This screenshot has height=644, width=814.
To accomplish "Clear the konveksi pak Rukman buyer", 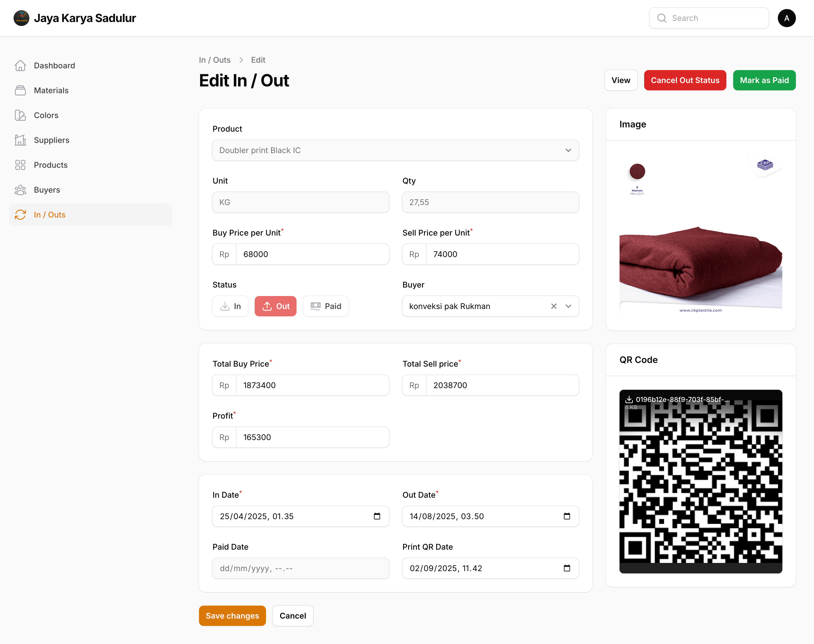I will [554, 306].
